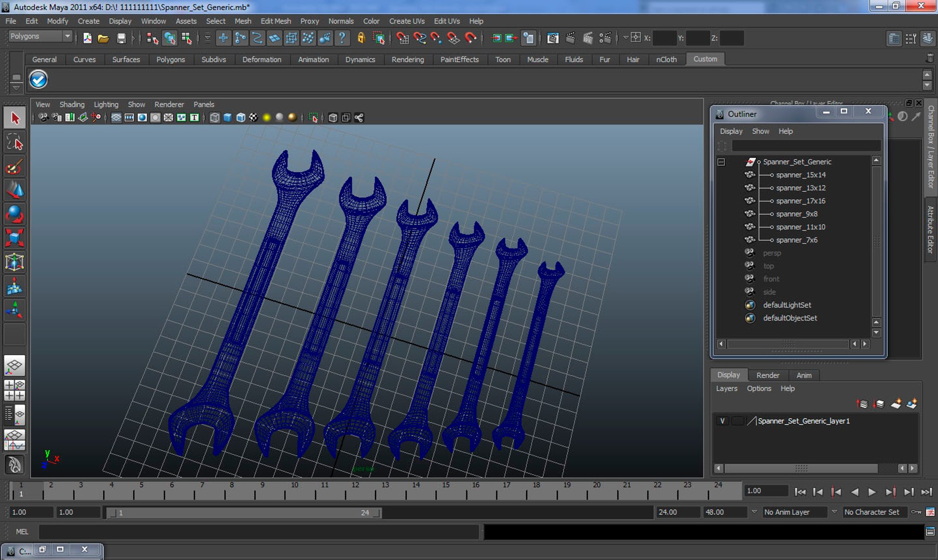Switch to the Anim layer tab
Viewport: 938px width, 560px height.
pyautogui.click(x=804, y=375)
